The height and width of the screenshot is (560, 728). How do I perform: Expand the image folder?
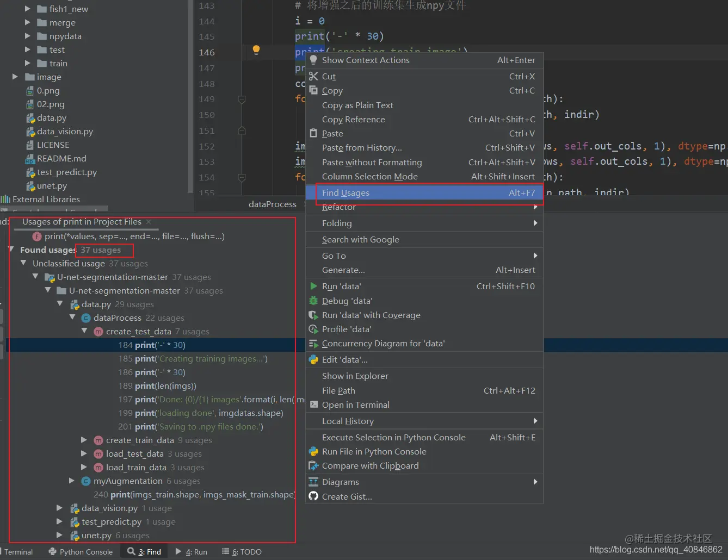click(15, 77)
